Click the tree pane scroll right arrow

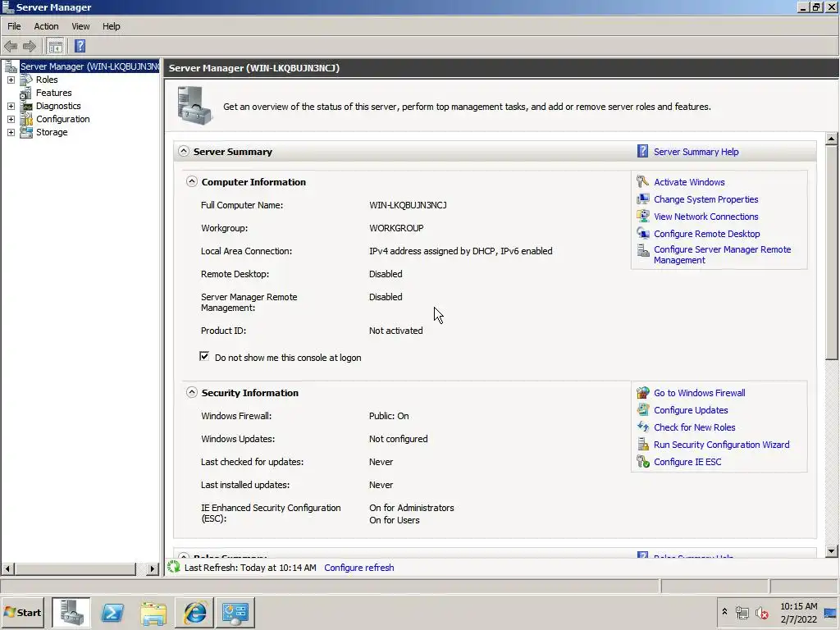(153, 568)
